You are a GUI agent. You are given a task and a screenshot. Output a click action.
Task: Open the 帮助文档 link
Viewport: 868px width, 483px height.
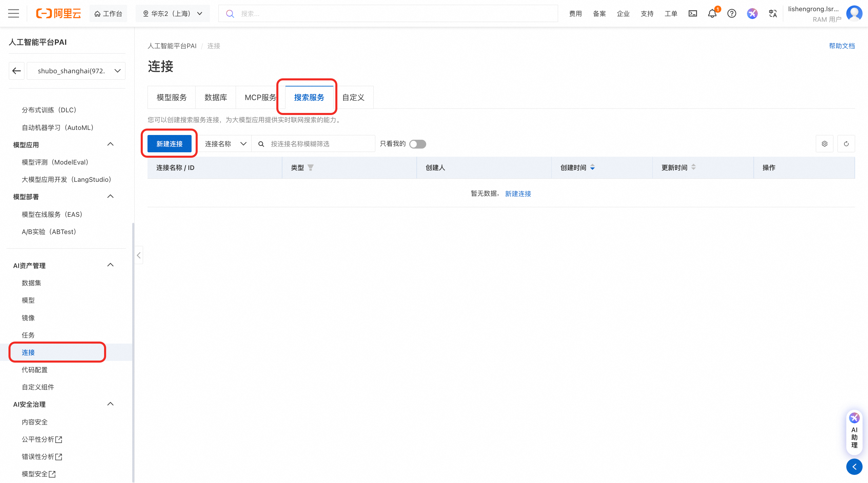click(x=842, y=46)
